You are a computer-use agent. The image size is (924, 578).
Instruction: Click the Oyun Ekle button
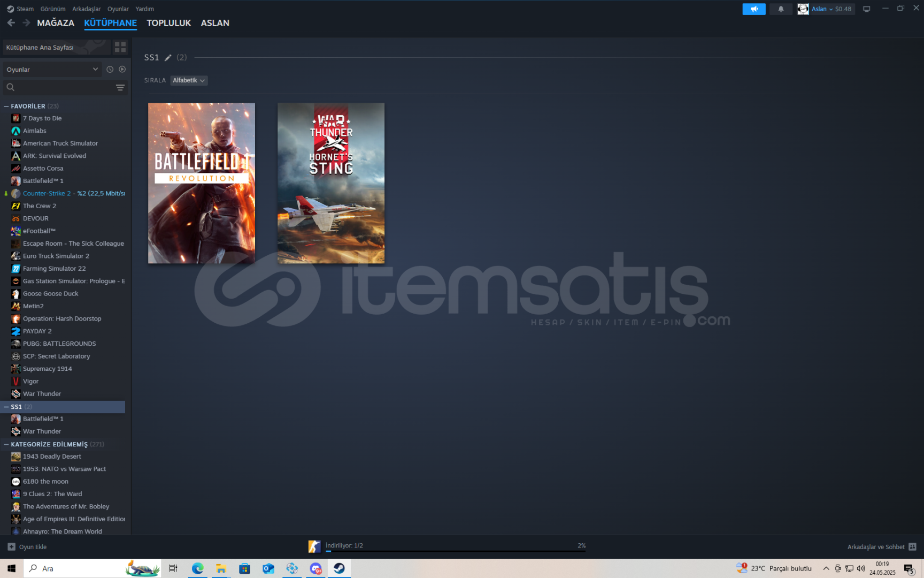(x=27, y=547)
